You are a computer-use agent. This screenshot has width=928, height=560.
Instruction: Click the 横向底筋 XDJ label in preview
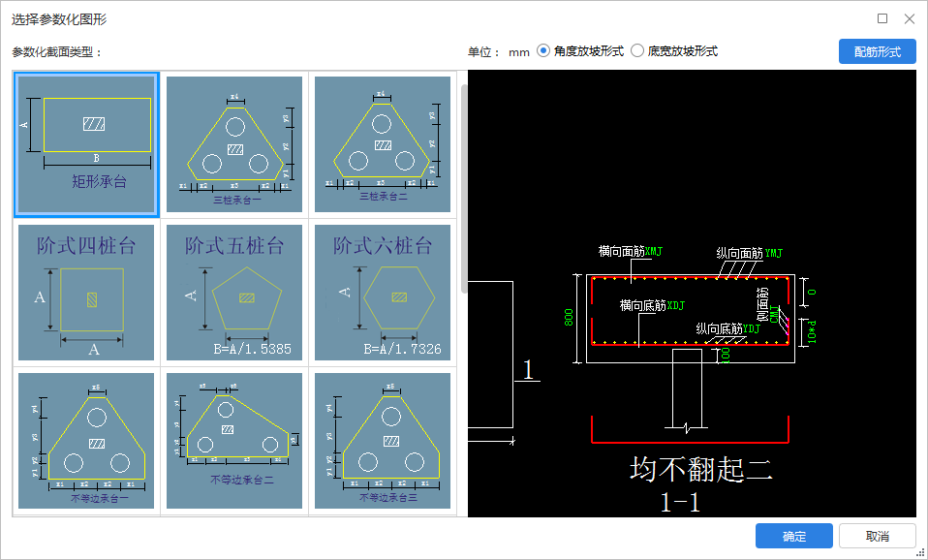[652, 305]
